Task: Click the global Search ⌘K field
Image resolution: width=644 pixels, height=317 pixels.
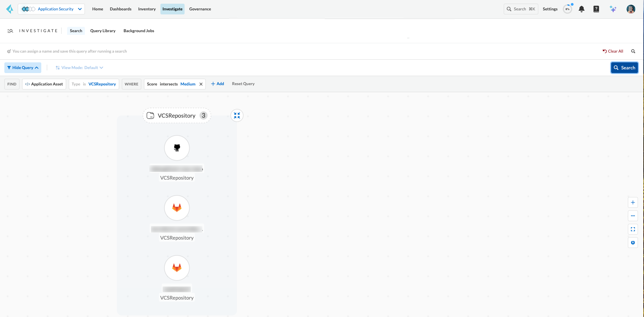Action: 521,9
